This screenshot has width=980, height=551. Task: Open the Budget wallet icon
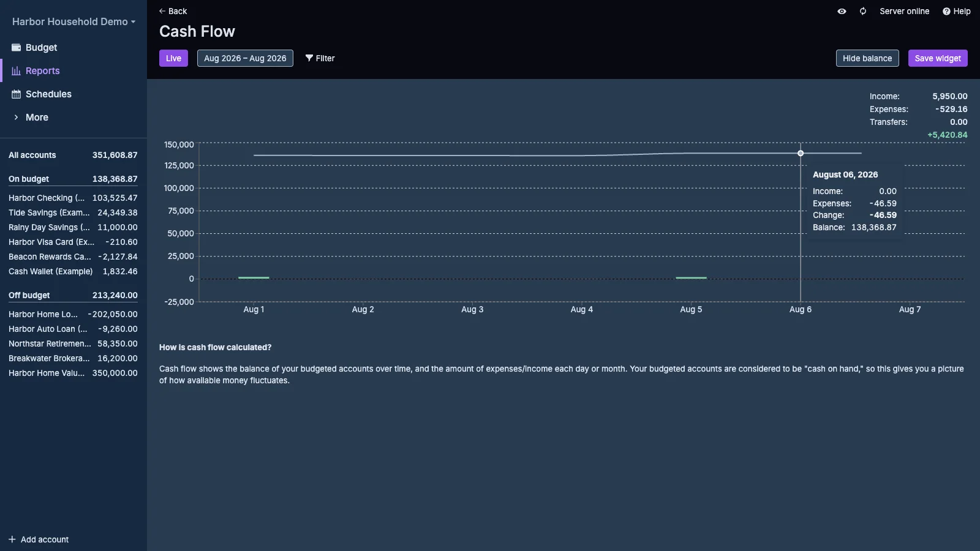17,48
